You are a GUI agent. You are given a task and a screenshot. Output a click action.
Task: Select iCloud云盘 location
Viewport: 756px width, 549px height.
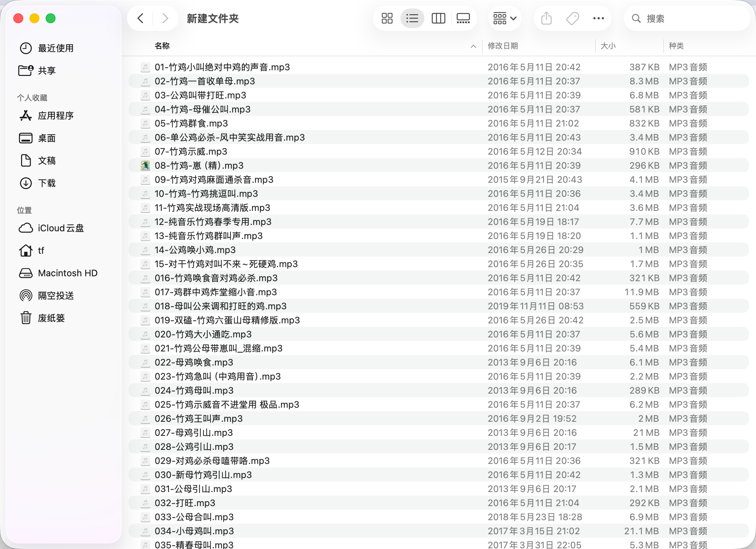click(60, 228)
